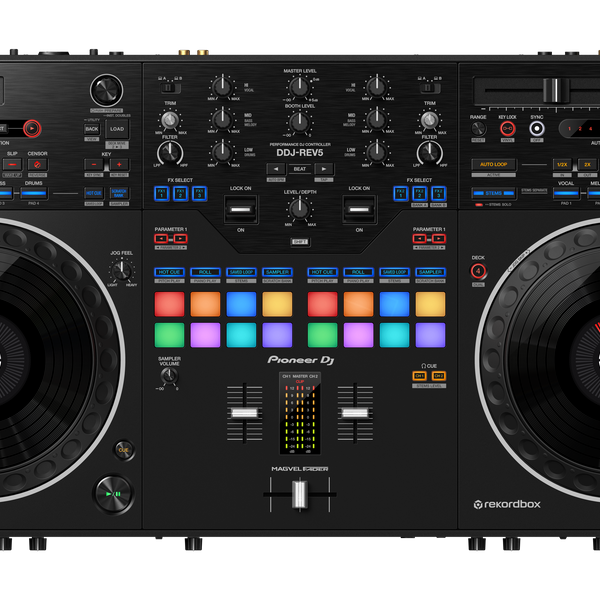Screen dimensions: 600x600
Task: Flip left channel A/B input selector switch
Action: (170, 88)
